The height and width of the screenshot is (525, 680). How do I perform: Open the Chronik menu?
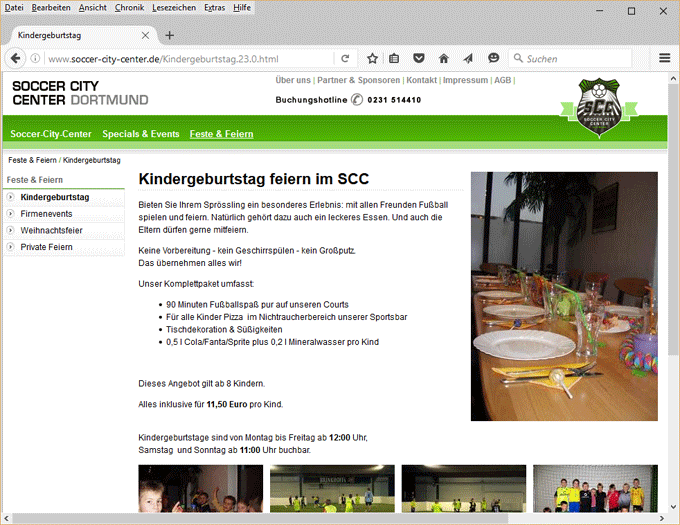click(129, 7)
